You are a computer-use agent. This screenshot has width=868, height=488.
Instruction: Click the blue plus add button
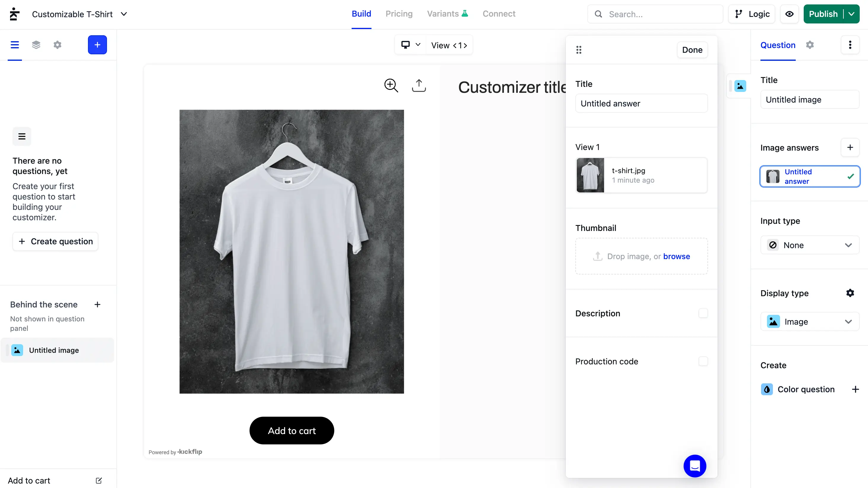click(x=97, y=45)
